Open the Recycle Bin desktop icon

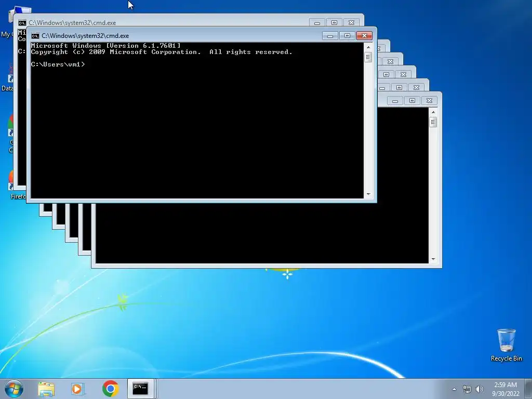(x=506, y=345)
